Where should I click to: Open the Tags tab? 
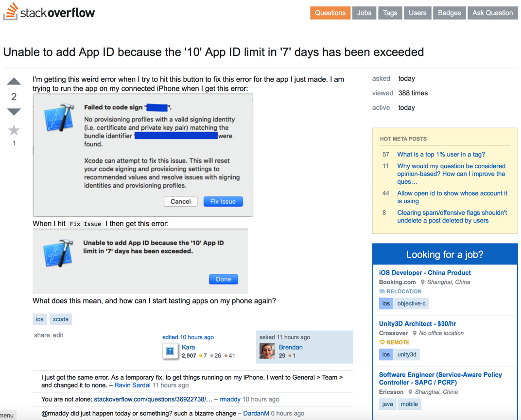(x=390, y=13)
